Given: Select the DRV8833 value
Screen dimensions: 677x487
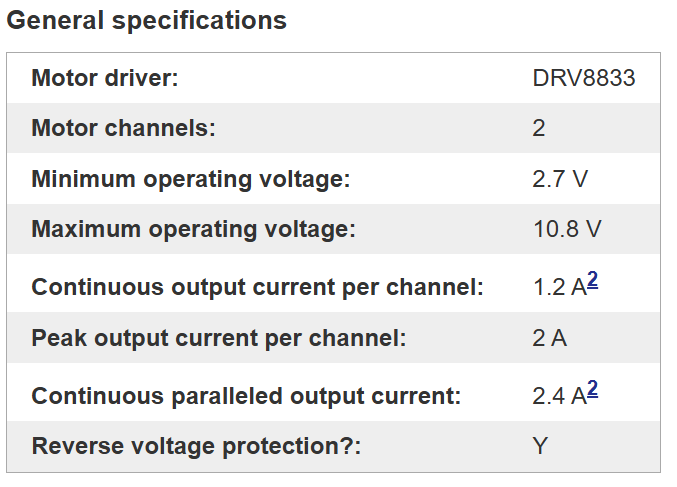Looking at the screenshot, I should [583, 78].
